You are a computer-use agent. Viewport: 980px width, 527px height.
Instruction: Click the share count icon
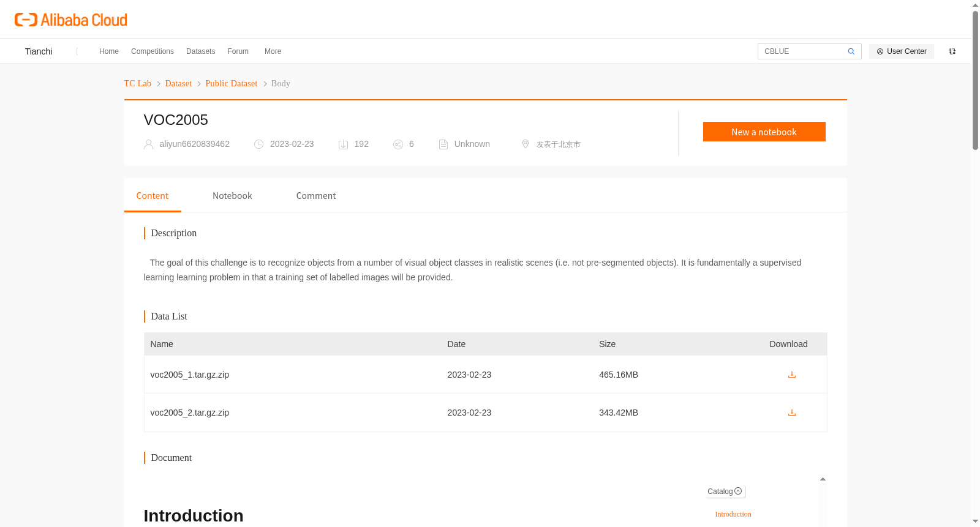point(398,144)
